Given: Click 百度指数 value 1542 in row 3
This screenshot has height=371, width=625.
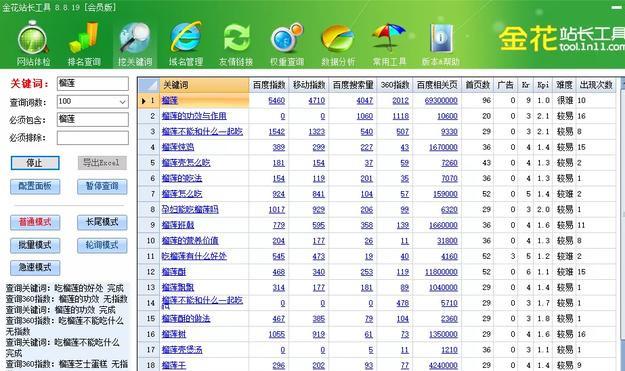Looking at the screenshot, I should pyautogui.click(x=277, y=132).
